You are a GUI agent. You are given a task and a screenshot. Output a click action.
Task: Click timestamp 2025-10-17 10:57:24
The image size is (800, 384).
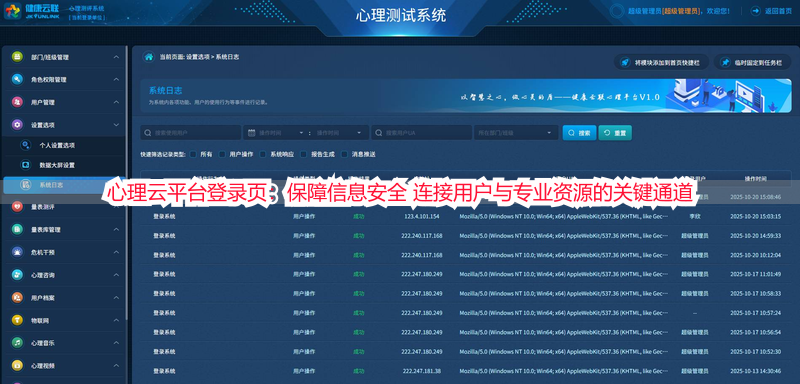coord(755,313)
